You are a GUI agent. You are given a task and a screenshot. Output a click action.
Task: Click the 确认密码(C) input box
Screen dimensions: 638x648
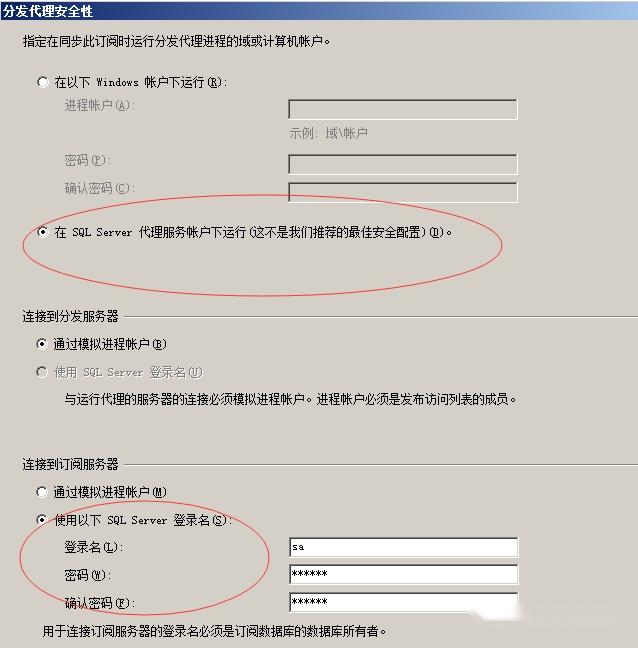pyautogui.click(x=403, y=193)
